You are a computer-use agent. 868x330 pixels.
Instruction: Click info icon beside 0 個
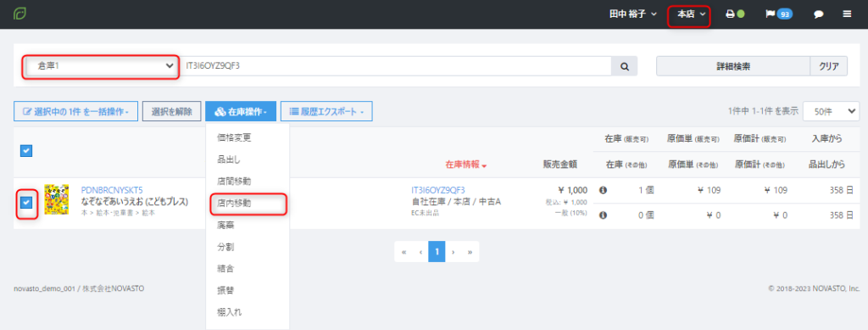coord(603,215)
